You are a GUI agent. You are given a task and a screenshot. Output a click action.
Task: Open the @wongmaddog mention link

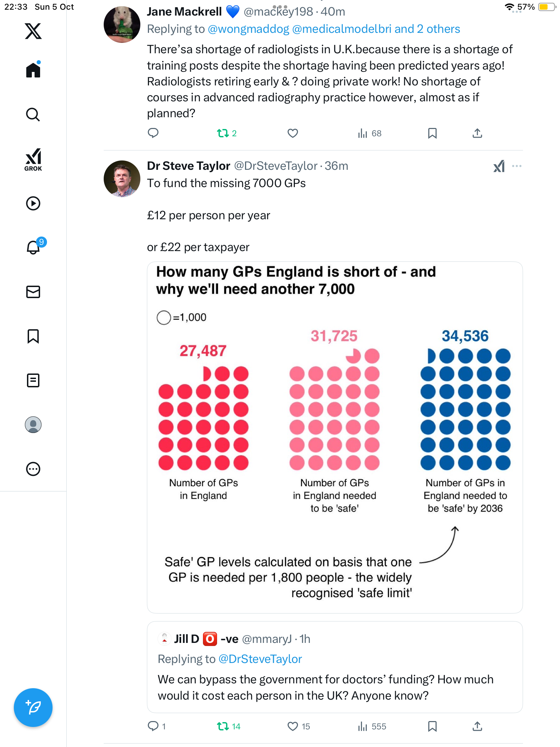[x=248, y=29]
